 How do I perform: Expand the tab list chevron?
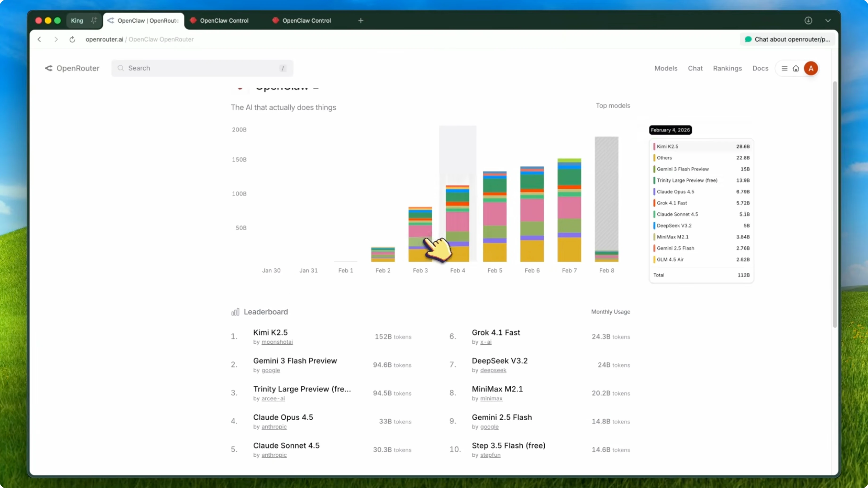(828, 21)
